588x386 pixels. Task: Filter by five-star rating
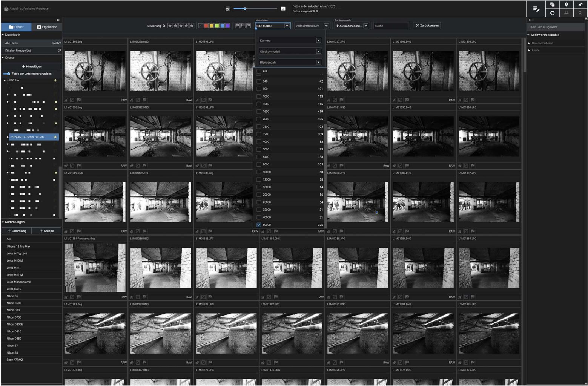192,26
